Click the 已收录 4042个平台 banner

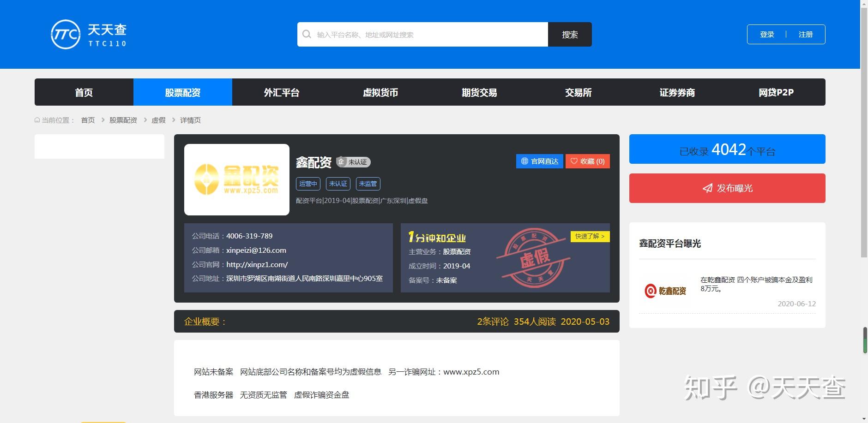click(x=727, y=149)
